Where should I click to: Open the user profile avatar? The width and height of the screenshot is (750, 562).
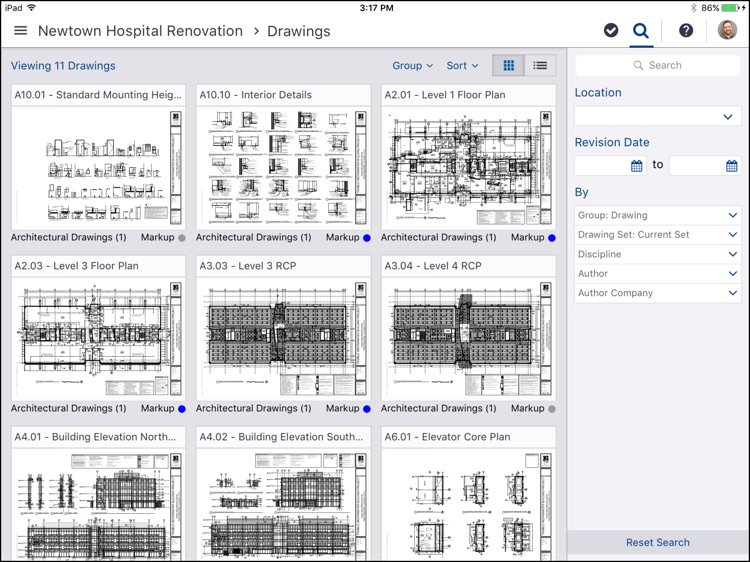point(727,31)
